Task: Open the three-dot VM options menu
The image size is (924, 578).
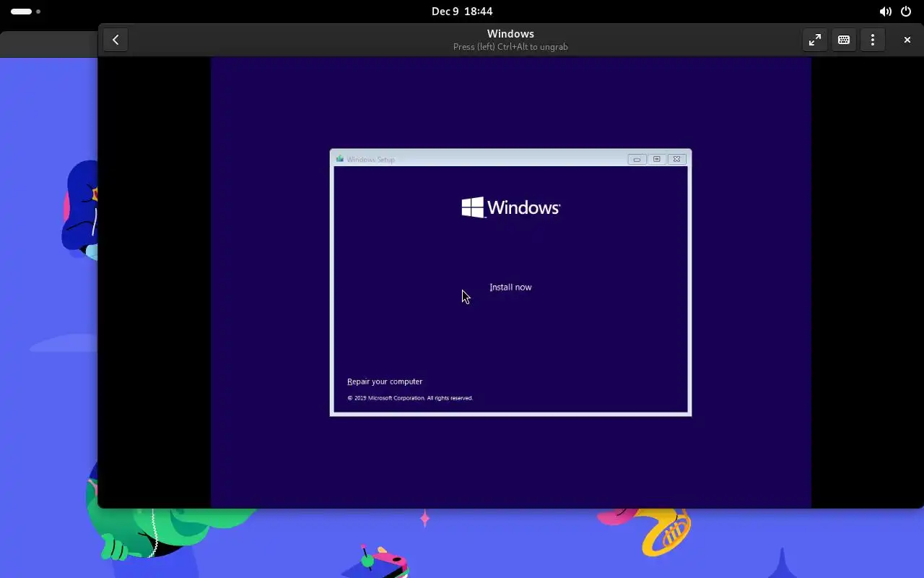Action: tap(873, 40)
